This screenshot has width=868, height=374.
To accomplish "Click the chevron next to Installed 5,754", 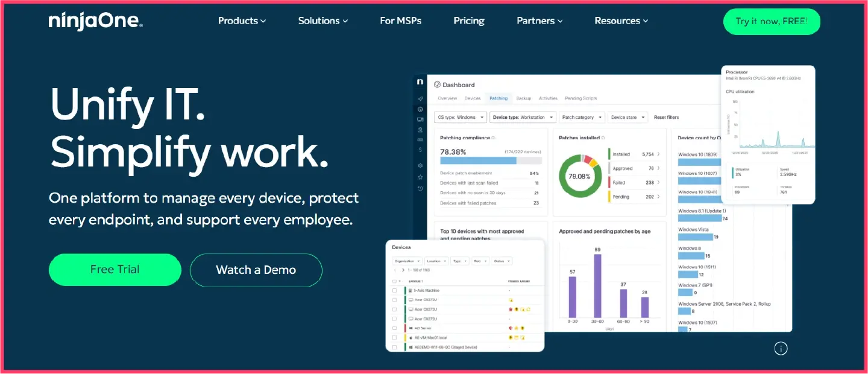I will tap(658, 154).
